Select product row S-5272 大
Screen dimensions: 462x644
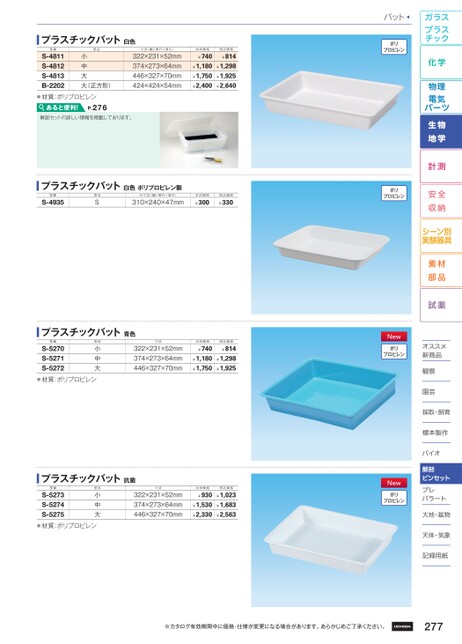click(x=138, y=368)
